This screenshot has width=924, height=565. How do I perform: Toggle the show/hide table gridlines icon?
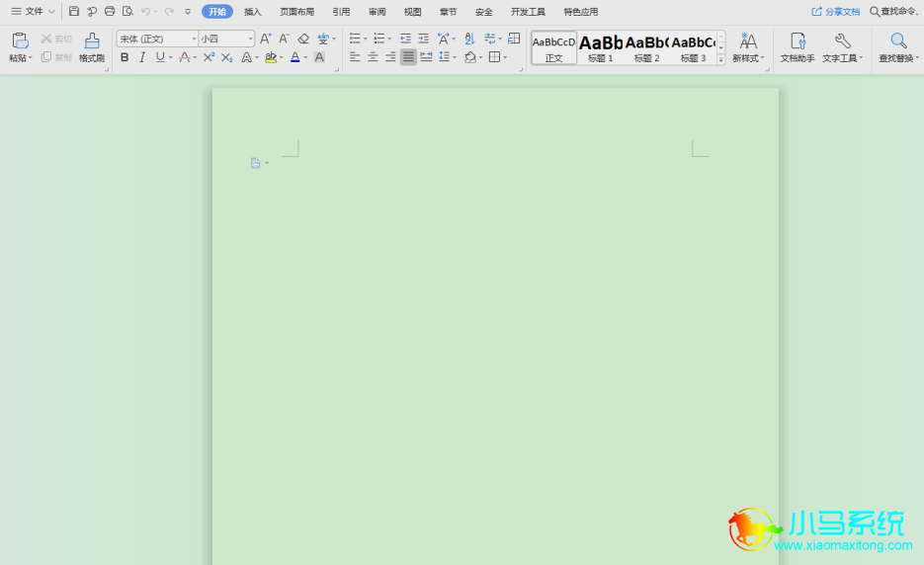tap(514, 39)
